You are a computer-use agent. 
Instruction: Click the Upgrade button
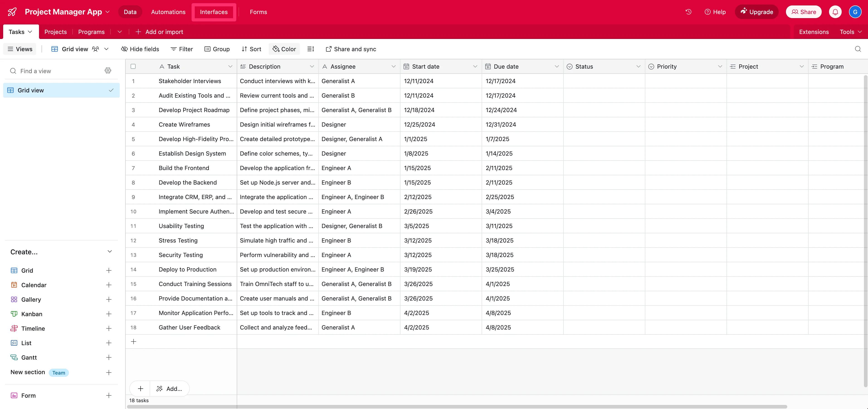click(756, 12)
